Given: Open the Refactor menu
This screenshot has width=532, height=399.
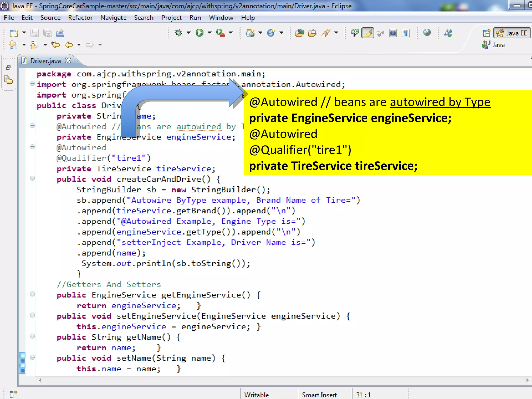Looking at the screenshot, I should 80,18.
